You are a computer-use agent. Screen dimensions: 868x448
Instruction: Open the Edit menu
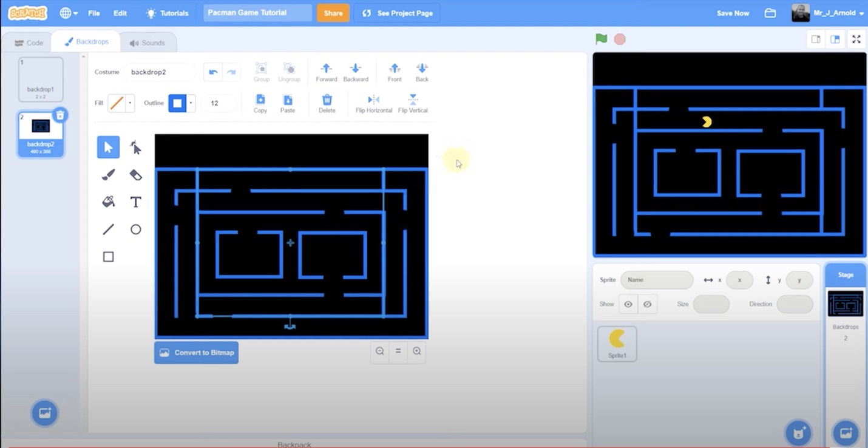[x=120, y=13]
